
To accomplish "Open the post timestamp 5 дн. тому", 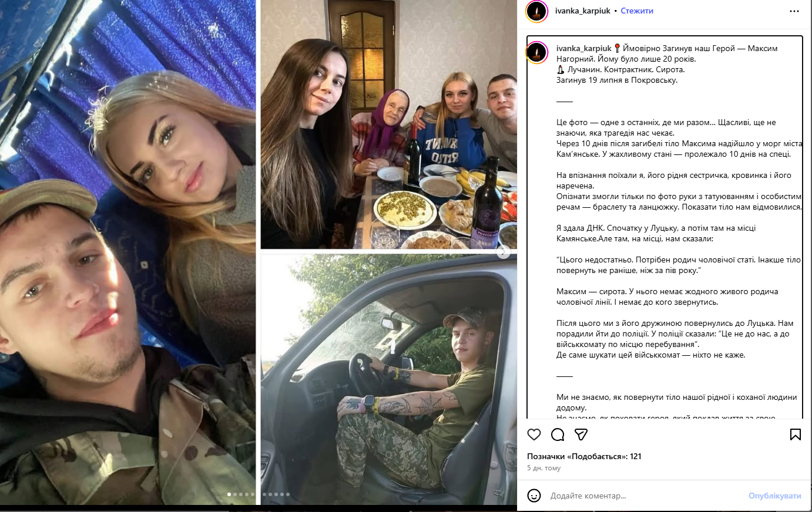I will tap(544, 468).
